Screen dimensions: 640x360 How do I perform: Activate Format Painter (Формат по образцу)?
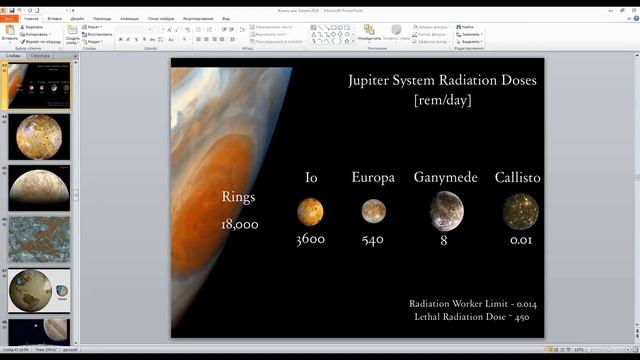40,42
